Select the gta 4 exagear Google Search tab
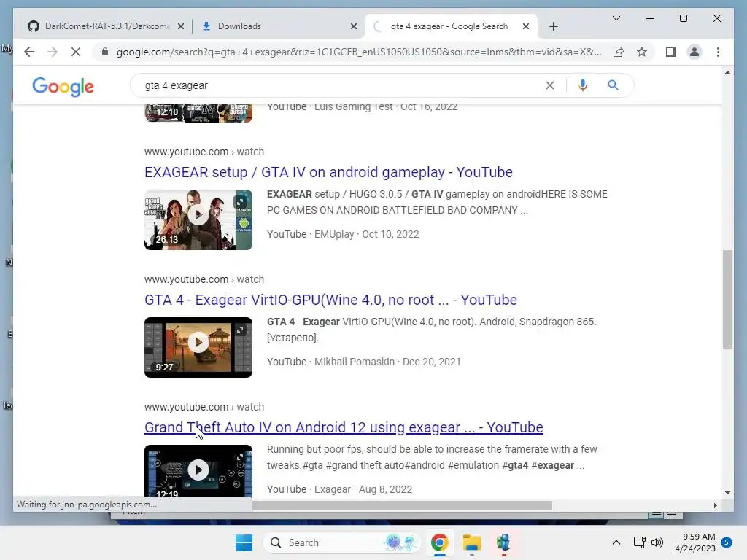This screenshot has width=747, height=560. tap(449, 26)
